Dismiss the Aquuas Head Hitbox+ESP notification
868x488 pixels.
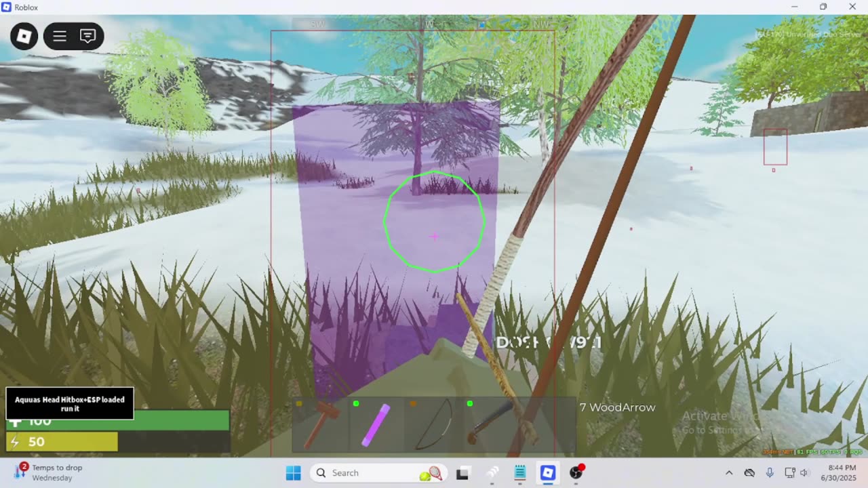[70, 404]
